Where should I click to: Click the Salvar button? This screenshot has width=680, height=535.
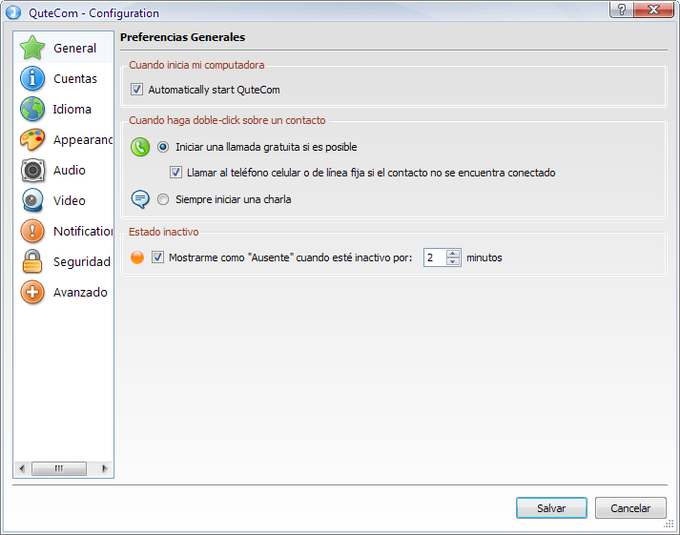[x=551, y=508]
